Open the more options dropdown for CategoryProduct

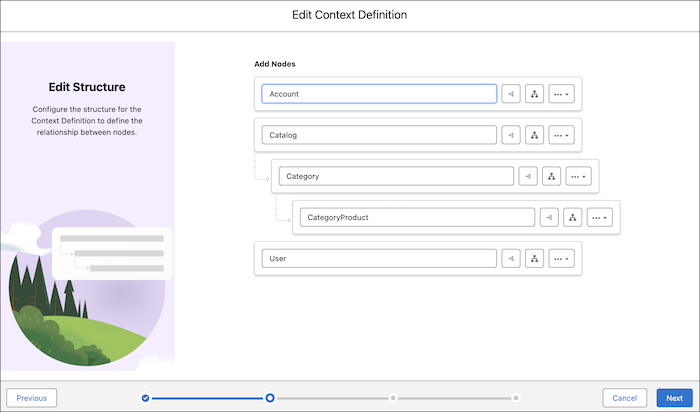click(x=600, y=217)
